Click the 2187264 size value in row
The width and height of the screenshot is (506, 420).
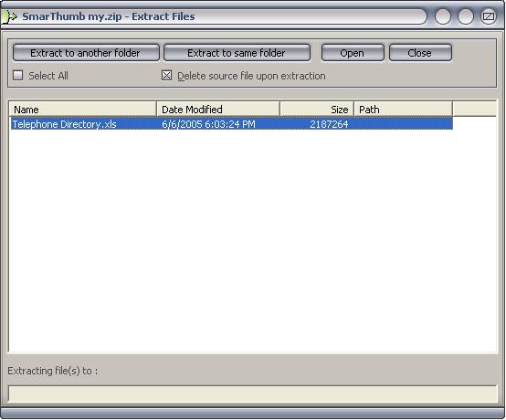point(329,124)
